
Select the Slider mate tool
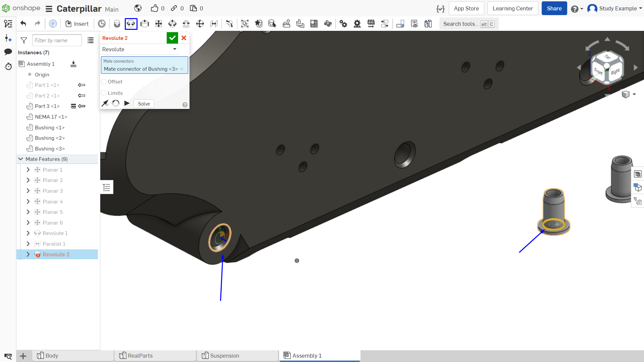pyautogui.click(x=145, y=23)
